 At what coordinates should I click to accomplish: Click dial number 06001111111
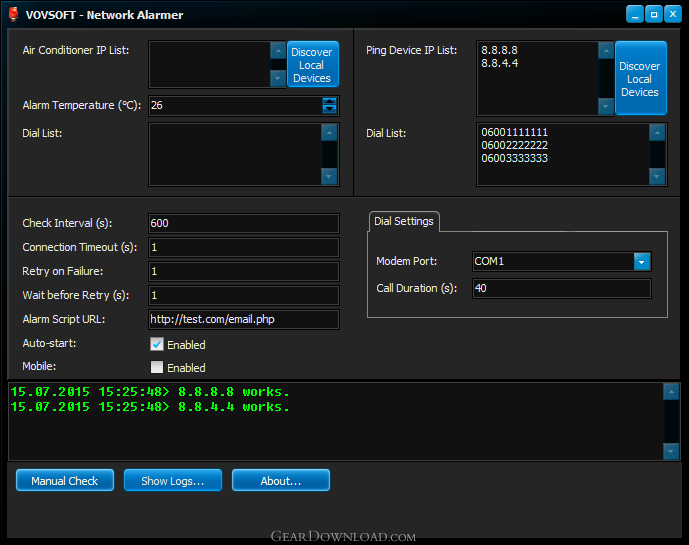pos(514,132)
